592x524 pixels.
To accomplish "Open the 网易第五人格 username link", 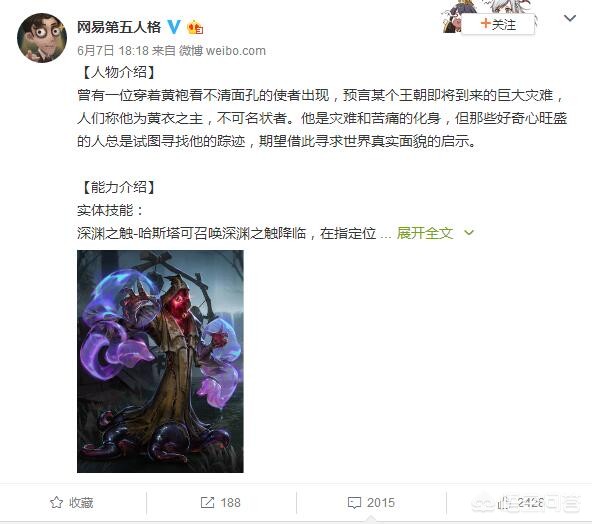I will coord(119,27).
